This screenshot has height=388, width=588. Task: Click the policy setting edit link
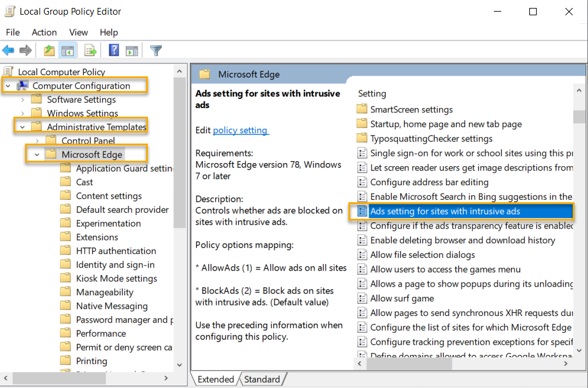[x=240, y=130]
